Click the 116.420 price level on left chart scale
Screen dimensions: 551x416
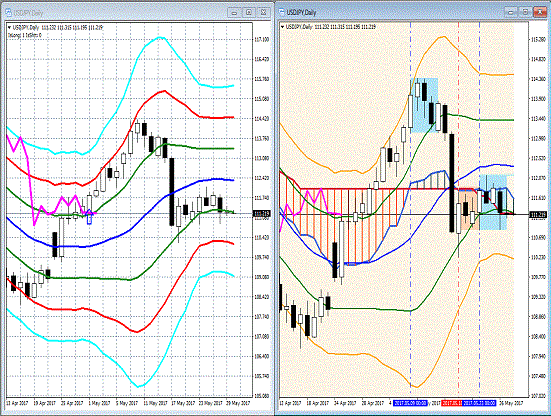[x=261, y=59]
